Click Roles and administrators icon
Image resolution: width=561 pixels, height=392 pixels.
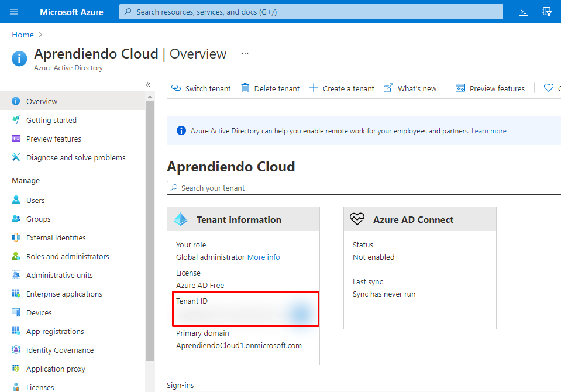(x=16, y=256)
